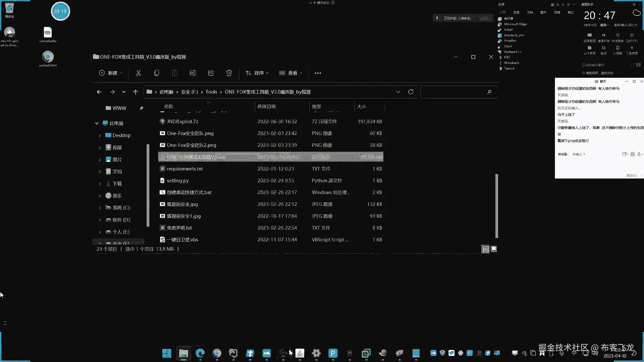This screenshot has width=644, height=362.
Task: Open the 新建 (New) dropdown
Action: [111, 73]
